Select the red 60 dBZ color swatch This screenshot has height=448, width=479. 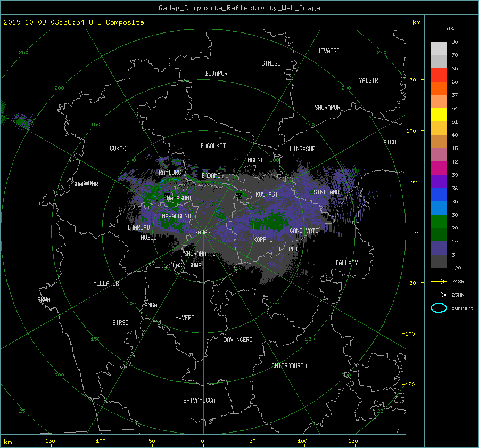(x=439, y=75)
